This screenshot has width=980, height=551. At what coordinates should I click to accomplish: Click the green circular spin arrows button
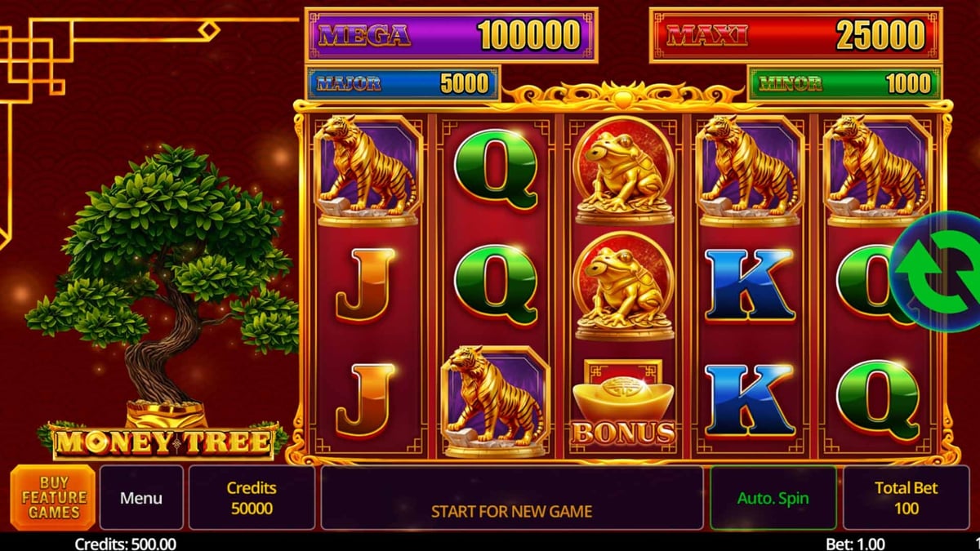[938, 271]
